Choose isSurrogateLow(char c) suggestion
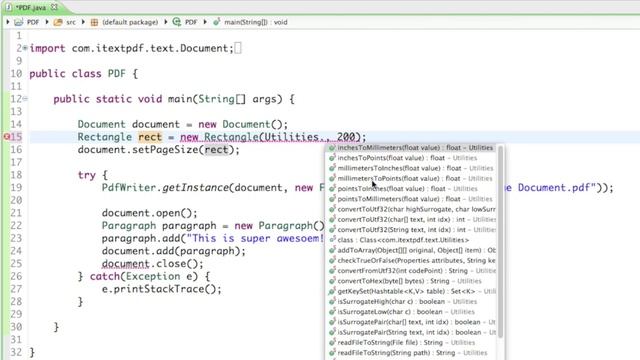The image size is (640, 360). point(412,312)
